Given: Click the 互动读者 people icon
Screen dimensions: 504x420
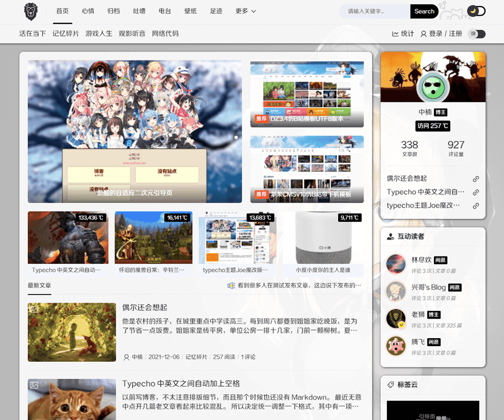Looking at the screenshot, I should pyautogui.click(x=390, y=236).
